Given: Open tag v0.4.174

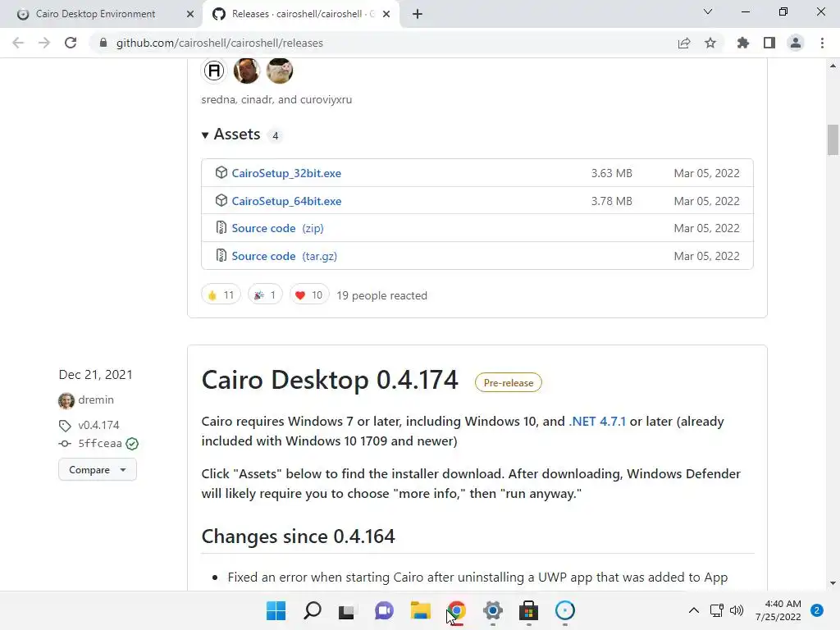Looking at the screenshot, I should coord(98,426).
